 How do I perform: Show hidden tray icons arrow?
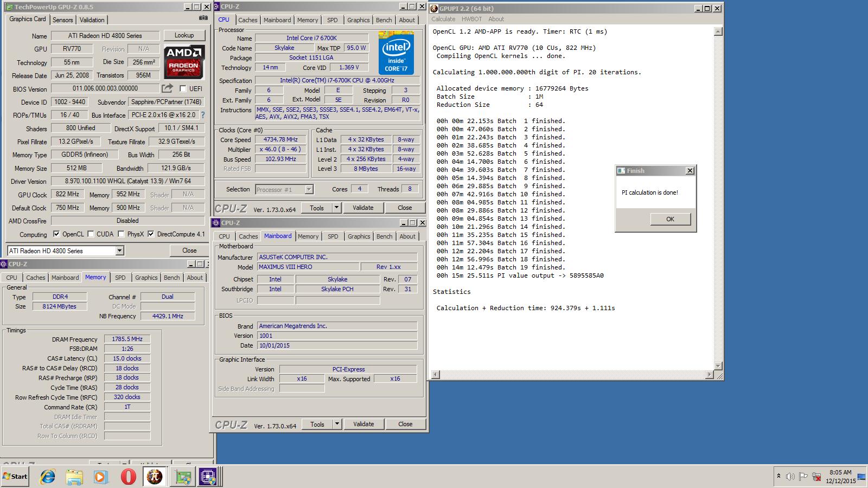pos(778,477)
